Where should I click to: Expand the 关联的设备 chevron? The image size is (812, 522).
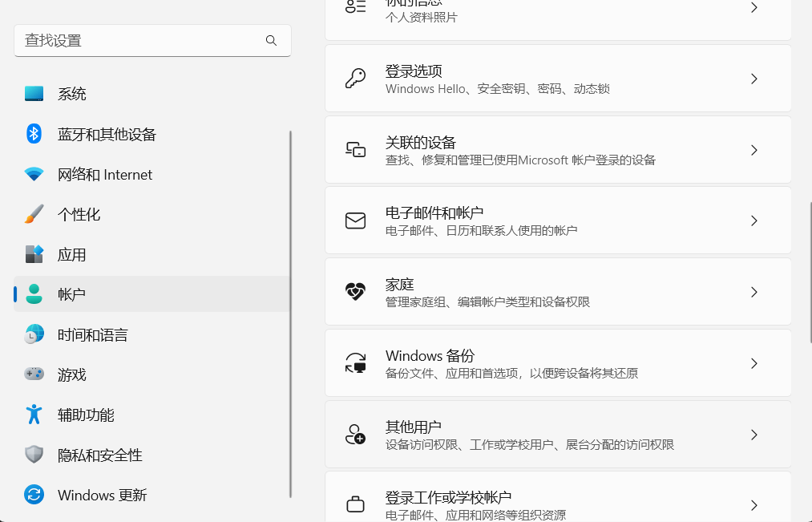point(753,149)
